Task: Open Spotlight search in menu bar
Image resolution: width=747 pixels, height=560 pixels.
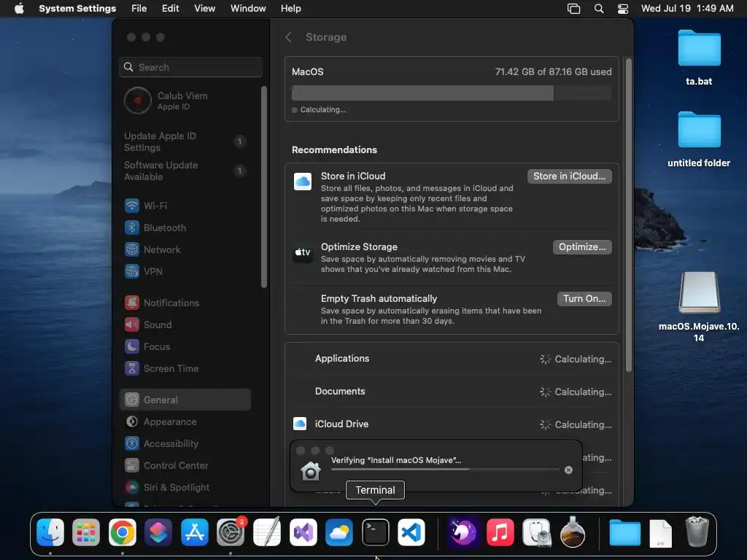Action: [x=599, y=9]
